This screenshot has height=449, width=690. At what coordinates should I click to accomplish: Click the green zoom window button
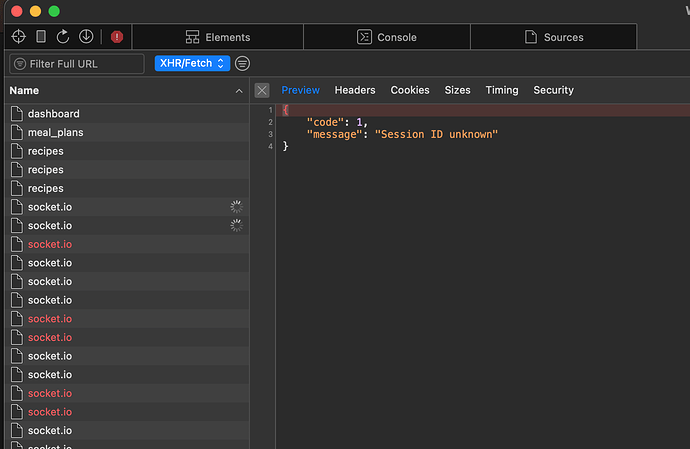pos(54,11)
